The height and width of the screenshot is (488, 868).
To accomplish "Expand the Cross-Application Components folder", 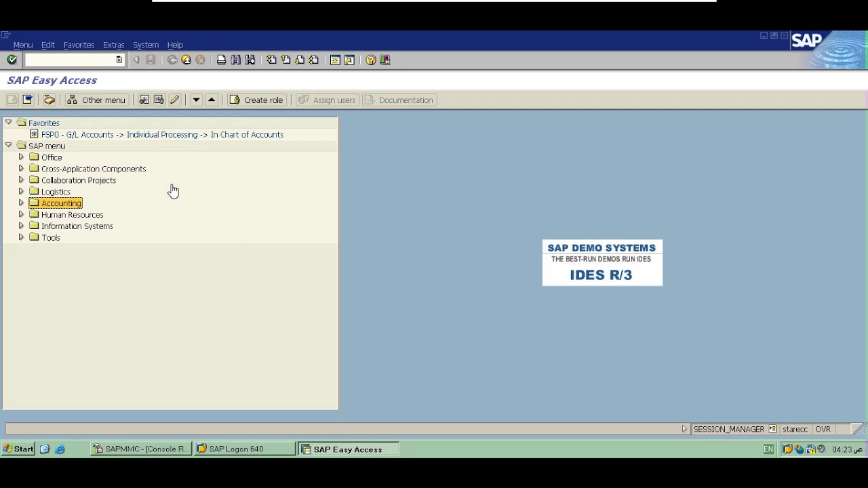I will coord(21,169).
